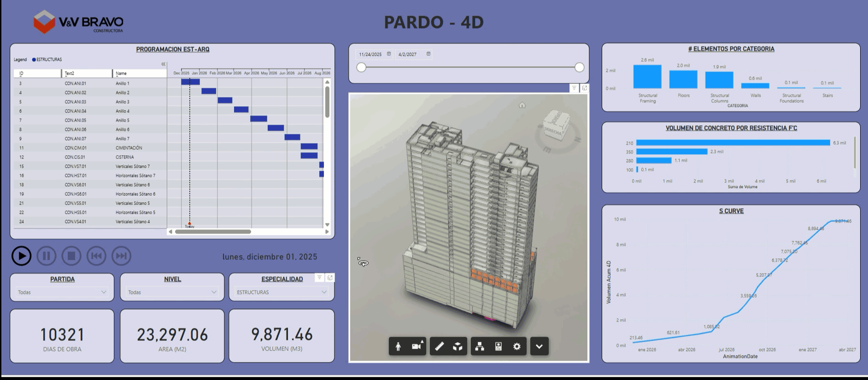The image size is (868, 380).
Task: Pause the animation playback
Action: point(47,256)
